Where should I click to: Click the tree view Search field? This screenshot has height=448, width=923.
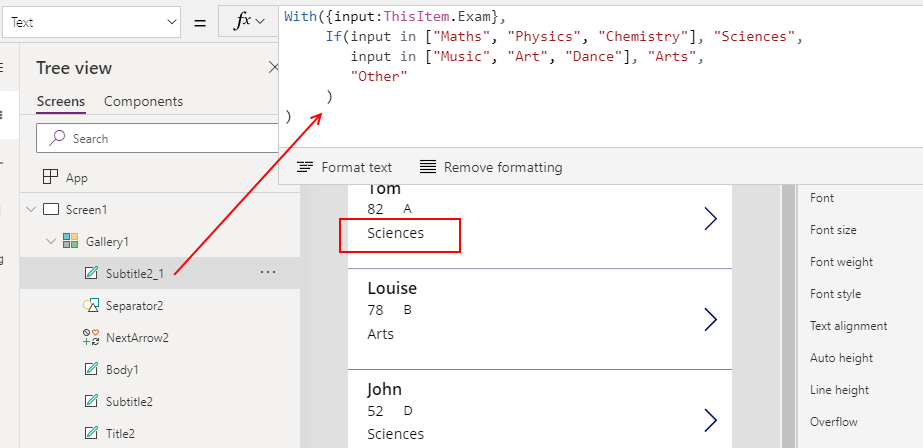tap(160, 138)
